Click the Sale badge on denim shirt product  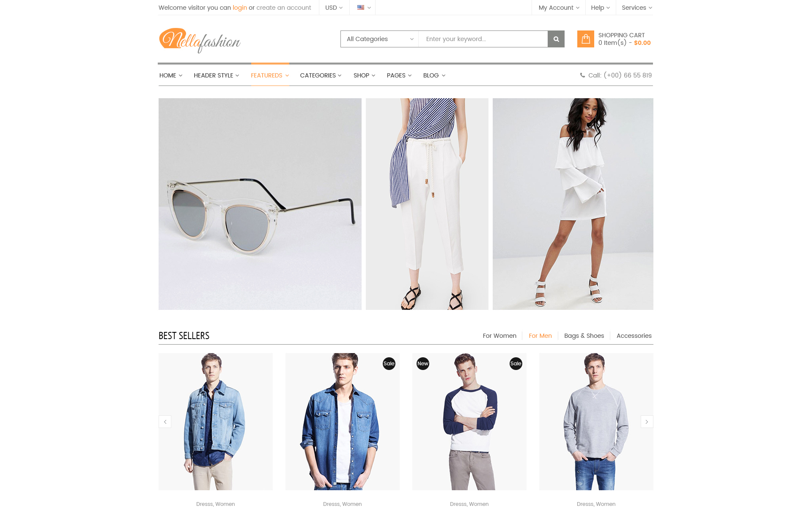pos(389,364)
